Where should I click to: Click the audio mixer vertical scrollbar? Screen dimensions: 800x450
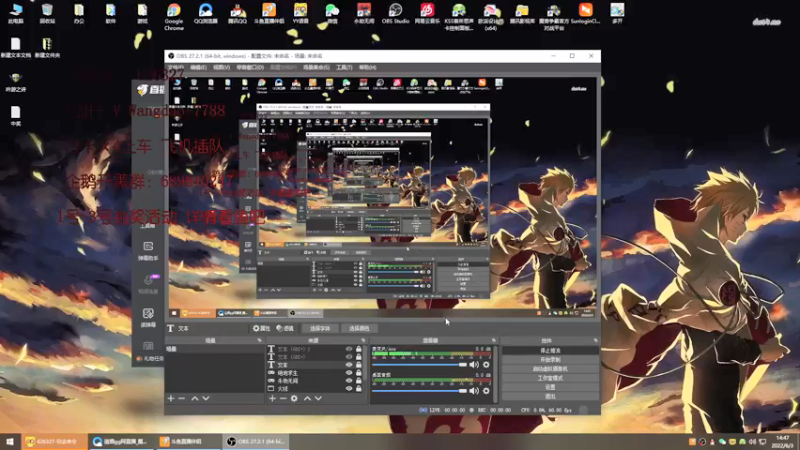495,374
